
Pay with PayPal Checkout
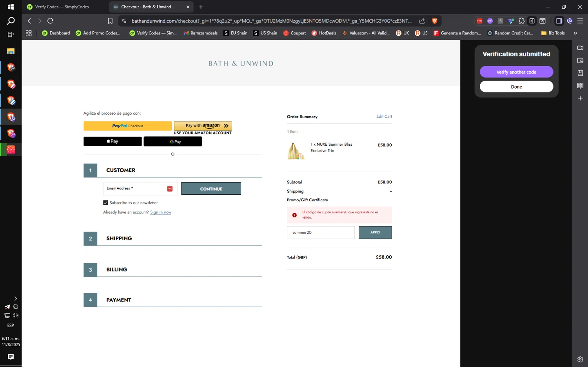pyautogui.click(x=127, y=126)
